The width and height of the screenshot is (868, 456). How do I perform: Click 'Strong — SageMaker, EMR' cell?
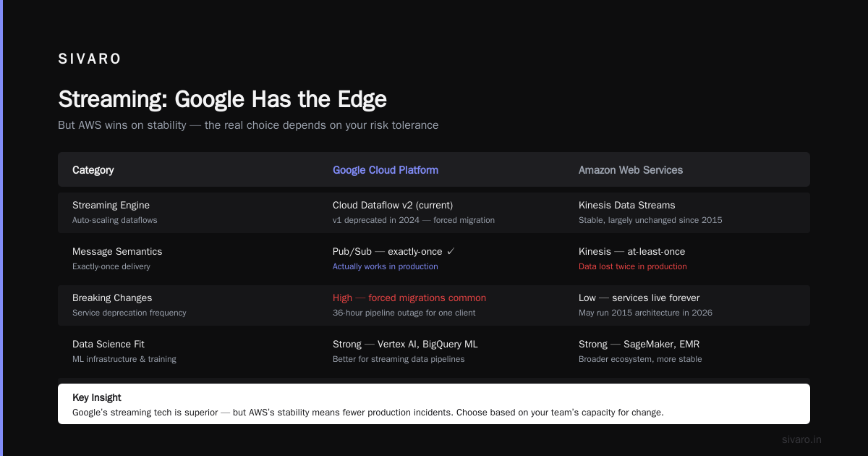click(639, 345)
